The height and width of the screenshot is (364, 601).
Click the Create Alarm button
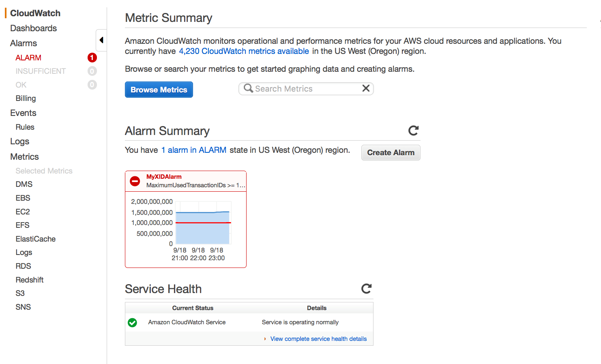point(391,152)
